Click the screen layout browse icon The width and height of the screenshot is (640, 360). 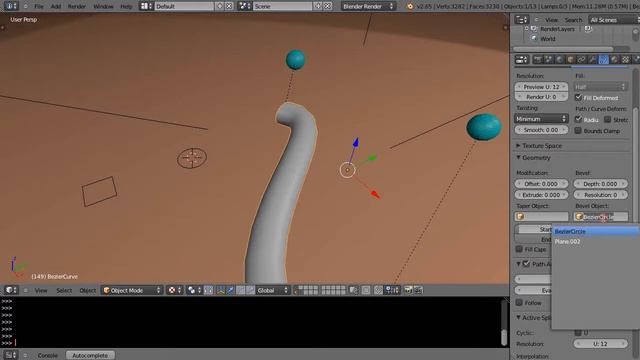[x=146, y=6]
